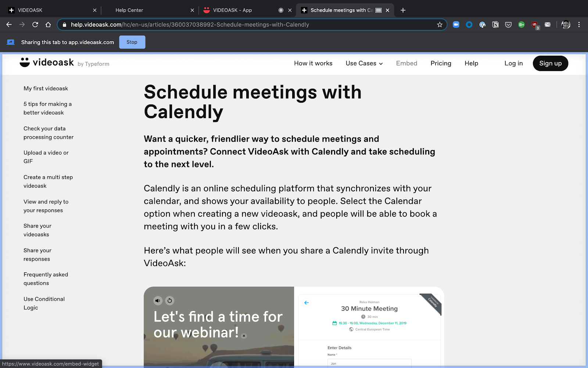Expand the Use Cases dropdown
The width and height of the screenshot is (588, 368).
pyautogui.click(x=364, y=63)
